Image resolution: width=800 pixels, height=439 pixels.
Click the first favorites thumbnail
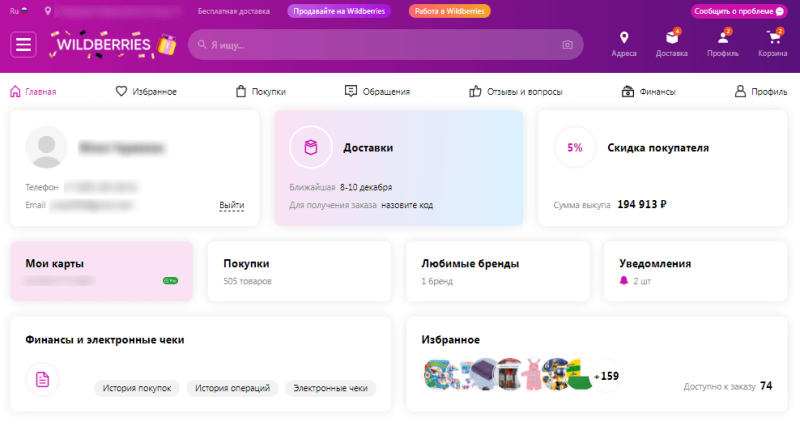[x=438, y=374]
